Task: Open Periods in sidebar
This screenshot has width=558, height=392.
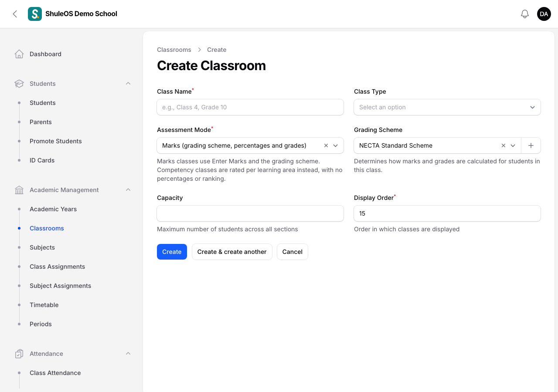Action: coord(41,324)
